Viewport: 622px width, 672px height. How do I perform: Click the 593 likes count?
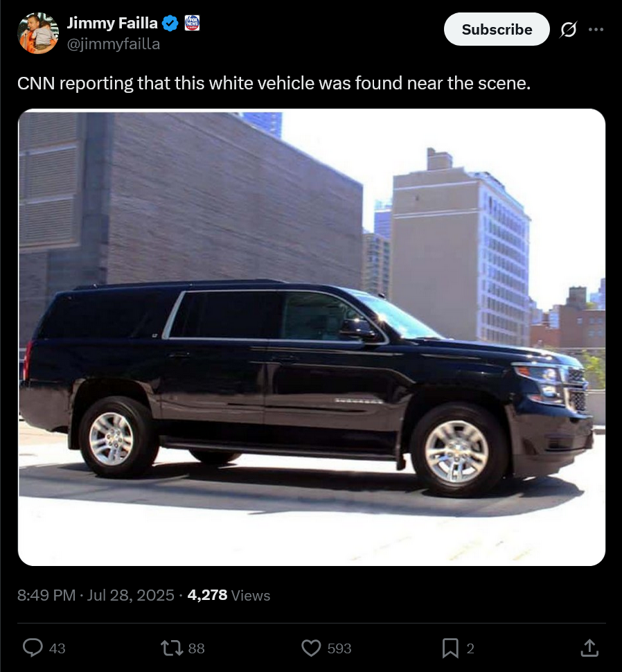pyautogui.click(x=339, y=648)
